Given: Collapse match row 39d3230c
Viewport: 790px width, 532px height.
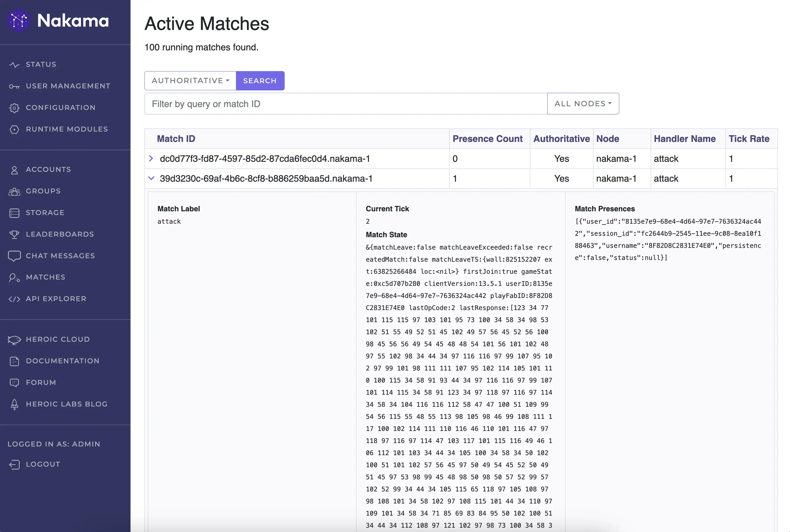Looking at the screenshot, I should (151, 178).
